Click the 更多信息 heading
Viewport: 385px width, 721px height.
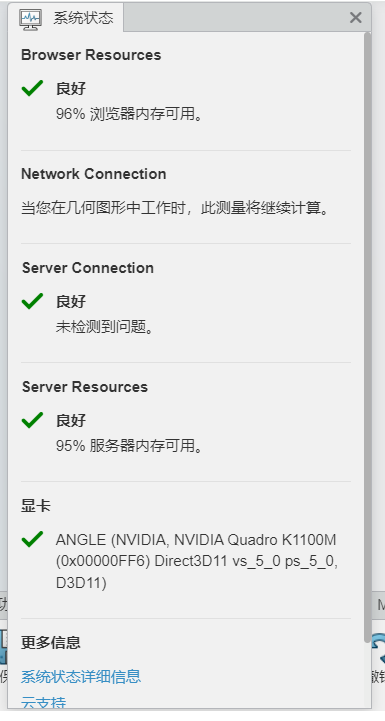tap(51, 642)
